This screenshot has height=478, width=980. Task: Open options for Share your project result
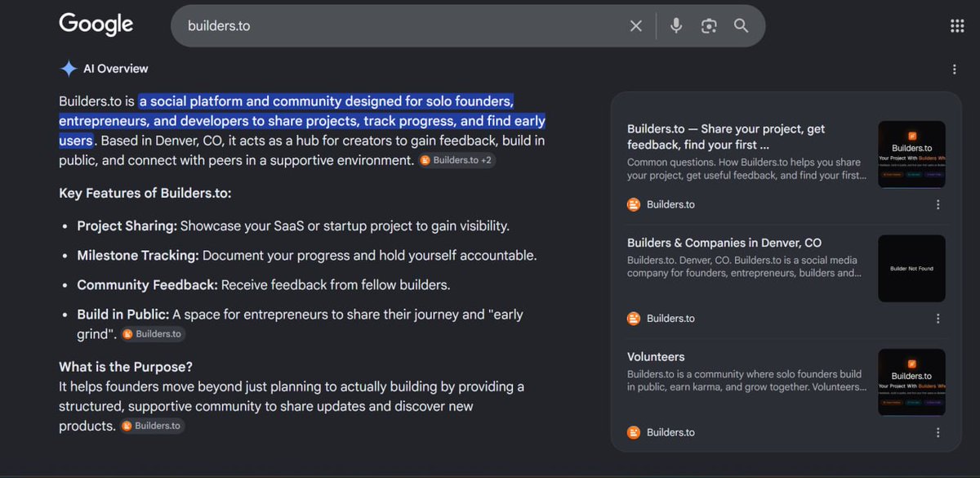tap(938, 205)
